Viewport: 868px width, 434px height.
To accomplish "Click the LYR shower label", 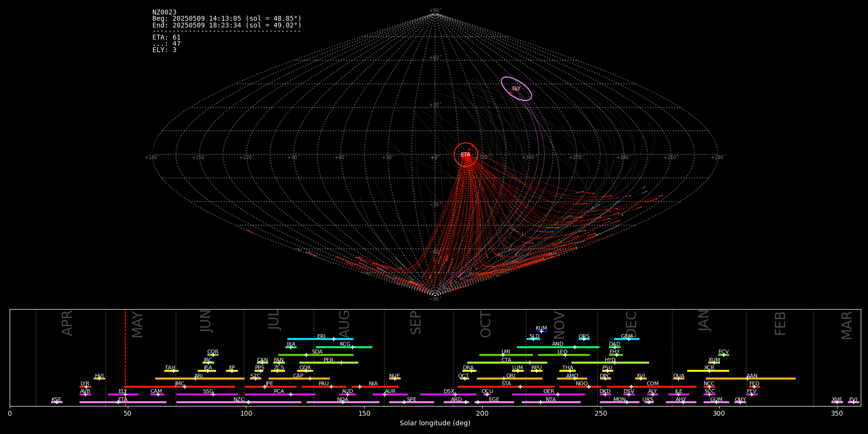I will 85,384.
